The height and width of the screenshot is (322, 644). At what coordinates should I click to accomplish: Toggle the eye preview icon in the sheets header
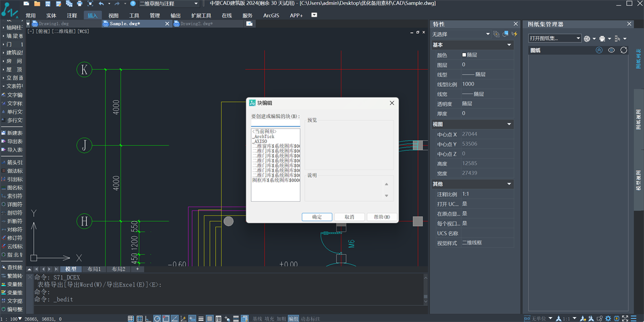(611, 50)
